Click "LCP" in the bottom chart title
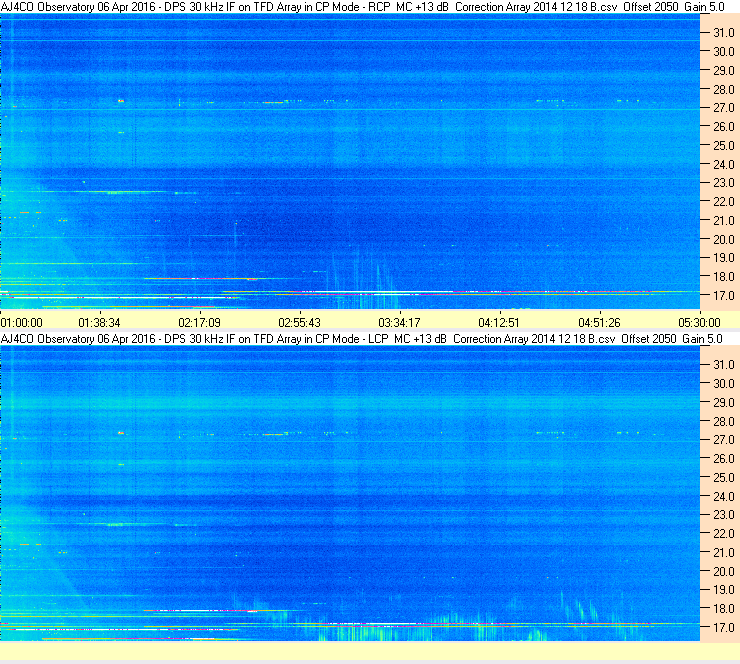740x664 pixels. click(x=378, y=339)
